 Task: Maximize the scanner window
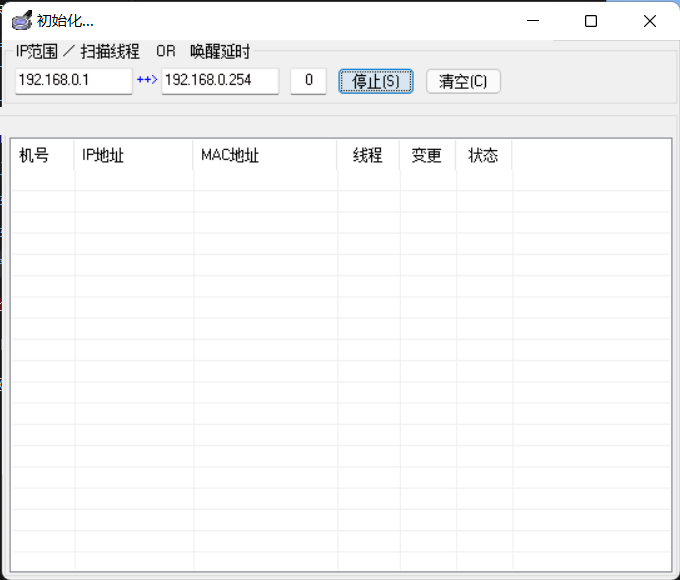(590, 21)
